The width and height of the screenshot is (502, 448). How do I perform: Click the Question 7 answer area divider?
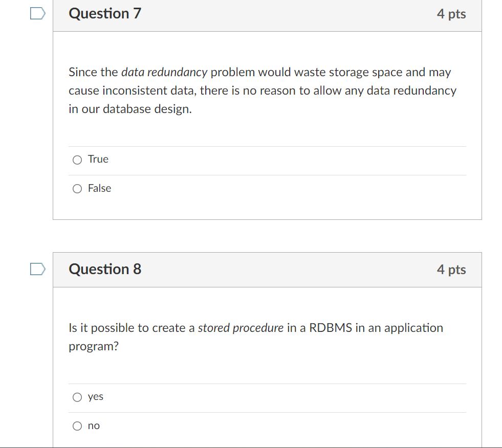pos(267,146)
